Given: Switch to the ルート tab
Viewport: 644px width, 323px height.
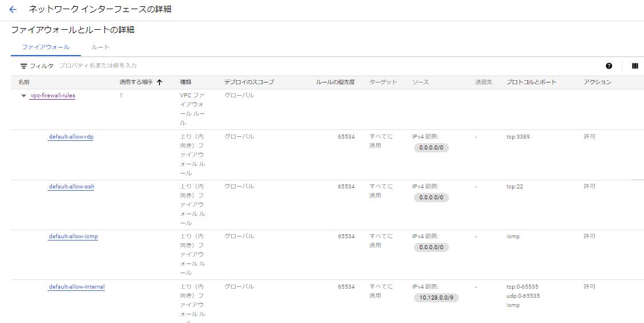Looking at the screenshot, I should point(100,47).
